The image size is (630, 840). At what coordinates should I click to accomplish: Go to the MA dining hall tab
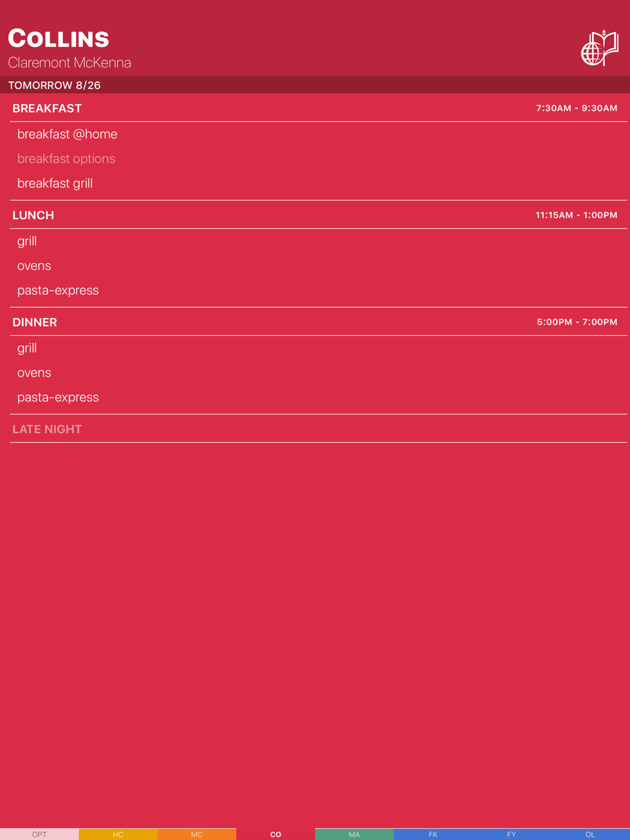pyautogui.click(x=354, y=834)
